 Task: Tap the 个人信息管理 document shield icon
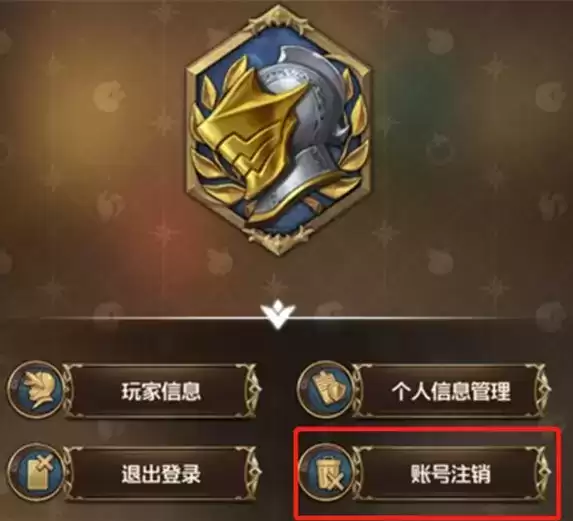(325, 389)
